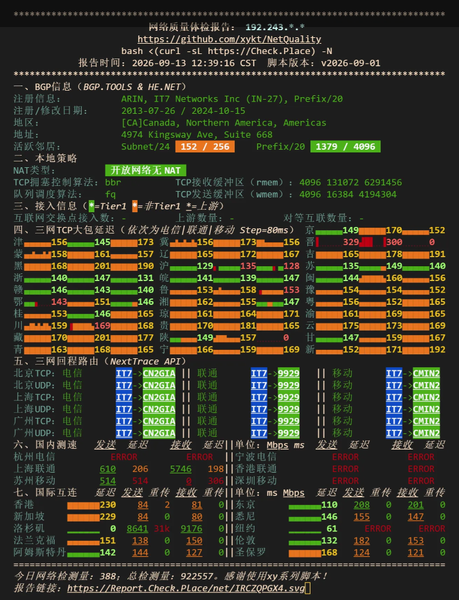Screen dimensions: 459x600
Task: Click the 电信 IT7 tag in 北京UDP row
Action: pyautogui.click(x=124, y=385)
